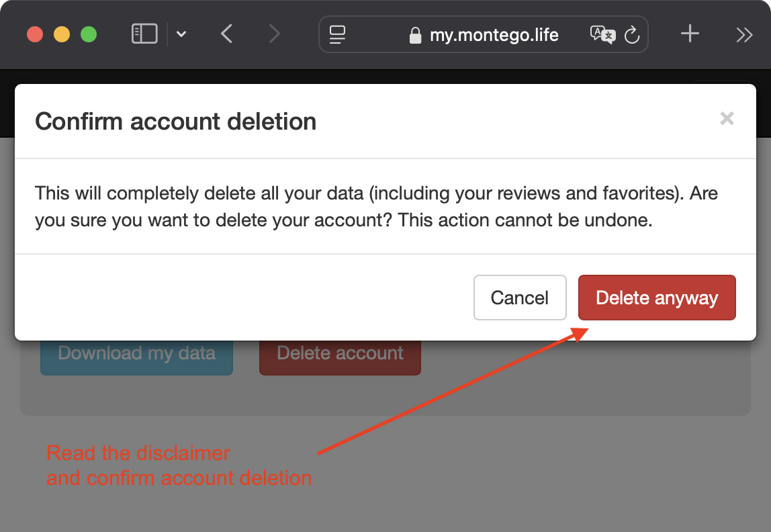Reload the page via the refresh icon
The width and height of the screenshot is (771, 532).
click(632, 35)
